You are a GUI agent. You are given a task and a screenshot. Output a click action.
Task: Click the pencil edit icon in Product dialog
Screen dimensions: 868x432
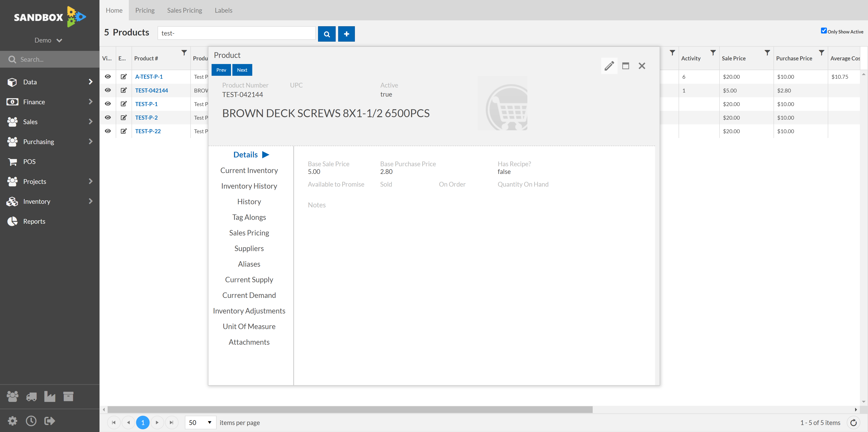click(609, 66)
